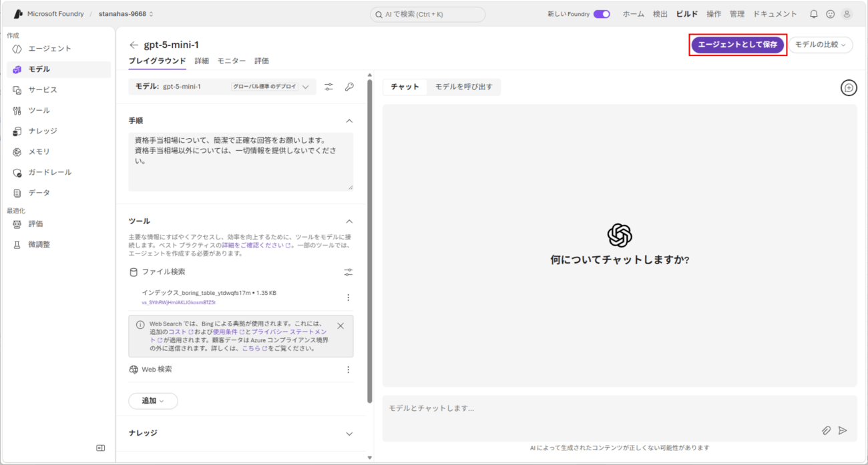Image resolution: width=868 pixels, height=465 pixels.
Task: Open 操作 in the top navigation
Action: pyautogui.click(x=714, y=14)
